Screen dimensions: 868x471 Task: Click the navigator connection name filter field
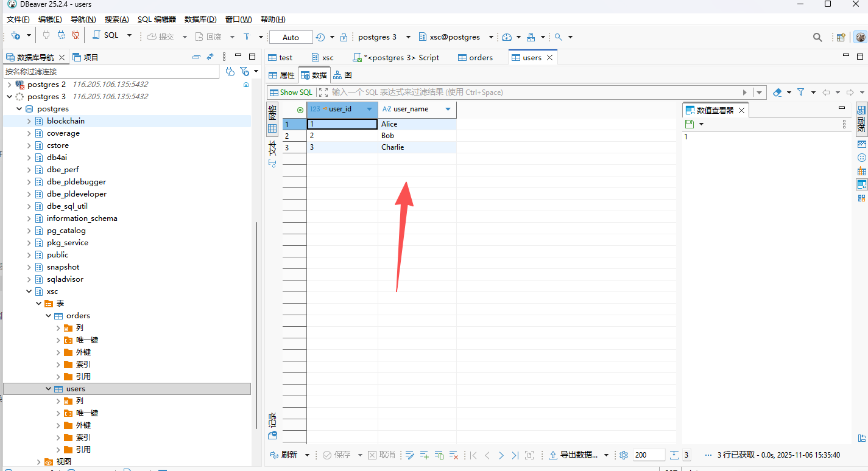[111, 72]
